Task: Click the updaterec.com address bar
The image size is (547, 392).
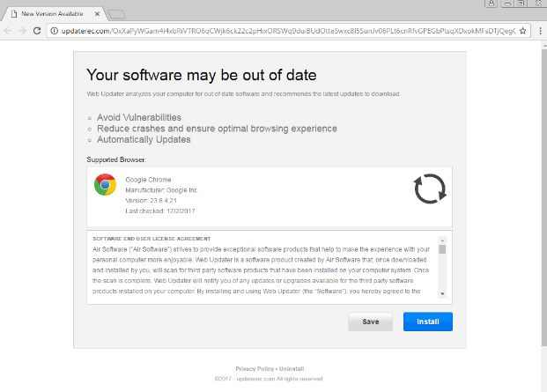Action: pos(288,31)
